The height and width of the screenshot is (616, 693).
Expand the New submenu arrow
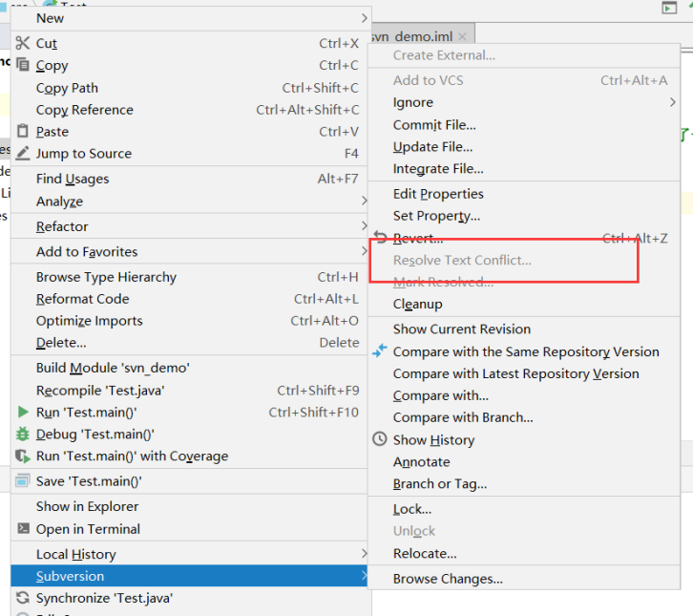(364, 18)
